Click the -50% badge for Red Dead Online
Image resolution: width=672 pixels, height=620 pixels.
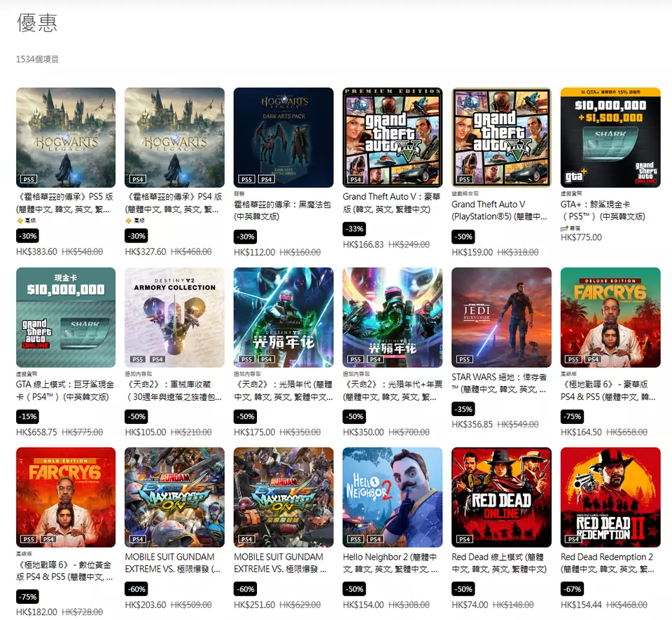[463, 589]
